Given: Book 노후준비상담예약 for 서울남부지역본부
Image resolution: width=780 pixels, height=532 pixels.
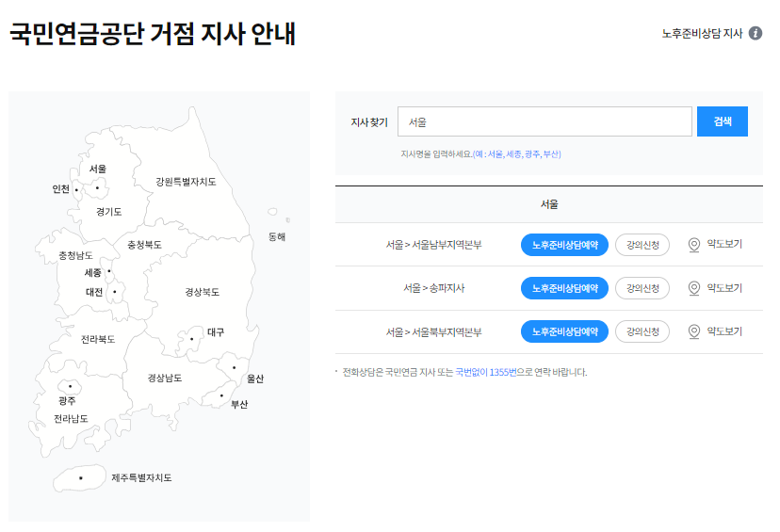Looking at the screenshot, I should 564,245.
